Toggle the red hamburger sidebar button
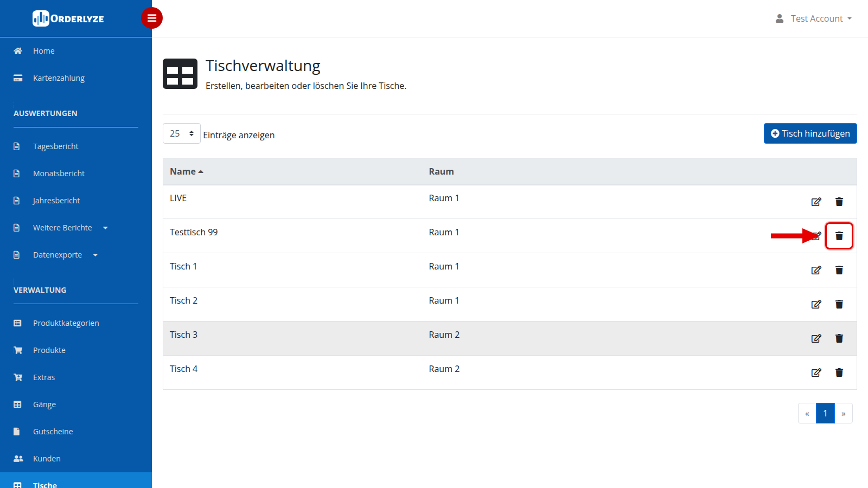This screenshot has height=488, width=868. point(152,18)
